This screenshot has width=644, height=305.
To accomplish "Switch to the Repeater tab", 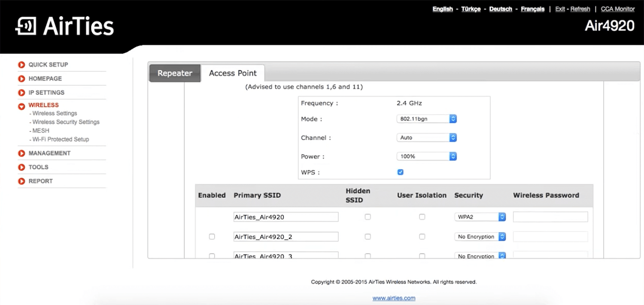I will pyautogui.click(x=175, y=73).
